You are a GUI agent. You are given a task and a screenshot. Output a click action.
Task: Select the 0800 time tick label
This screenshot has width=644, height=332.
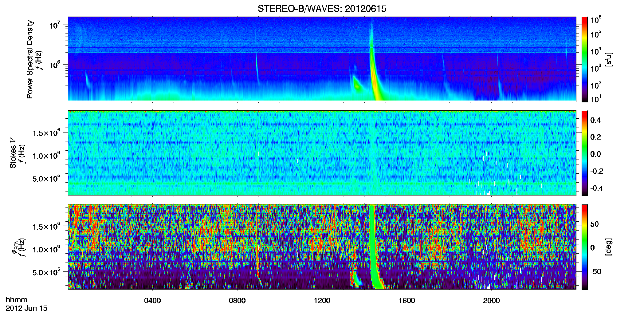point(237,301)
